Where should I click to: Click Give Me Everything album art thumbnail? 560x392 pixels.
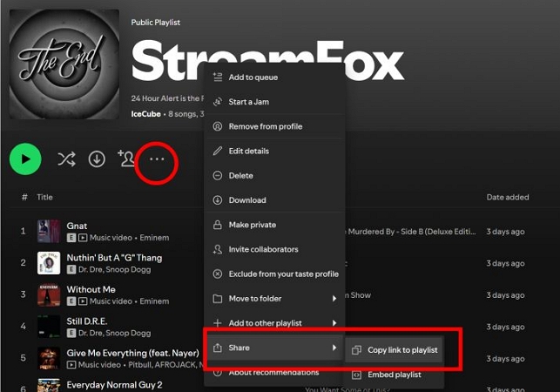(x=49, y=358)
